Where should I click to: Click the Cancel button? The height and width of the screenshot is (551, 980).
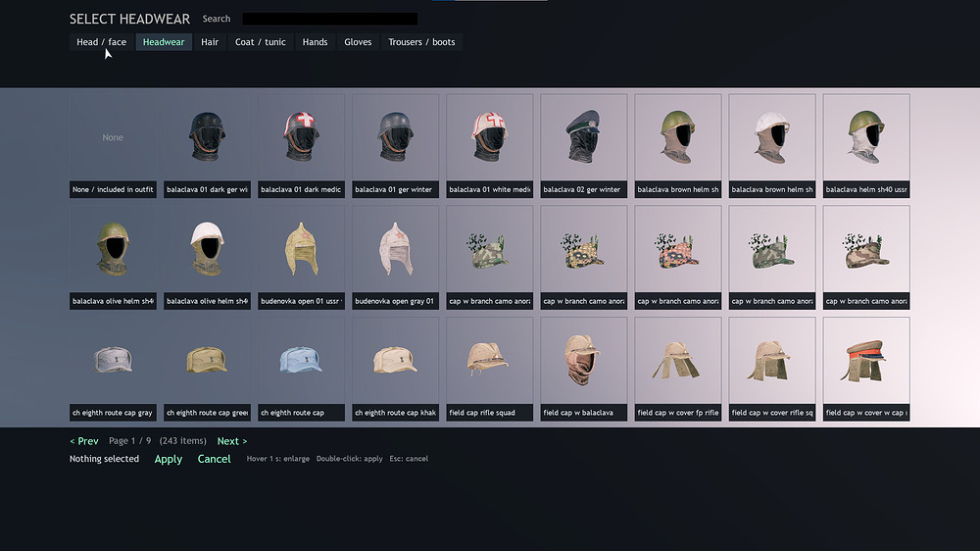click(x=215, y=459)
